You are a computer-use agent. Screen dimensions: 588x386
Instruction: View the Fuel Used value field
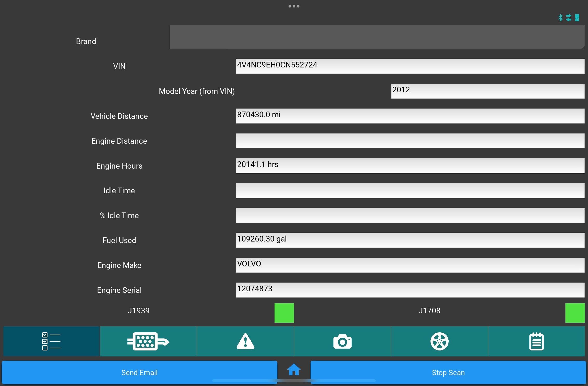point(410,240)
